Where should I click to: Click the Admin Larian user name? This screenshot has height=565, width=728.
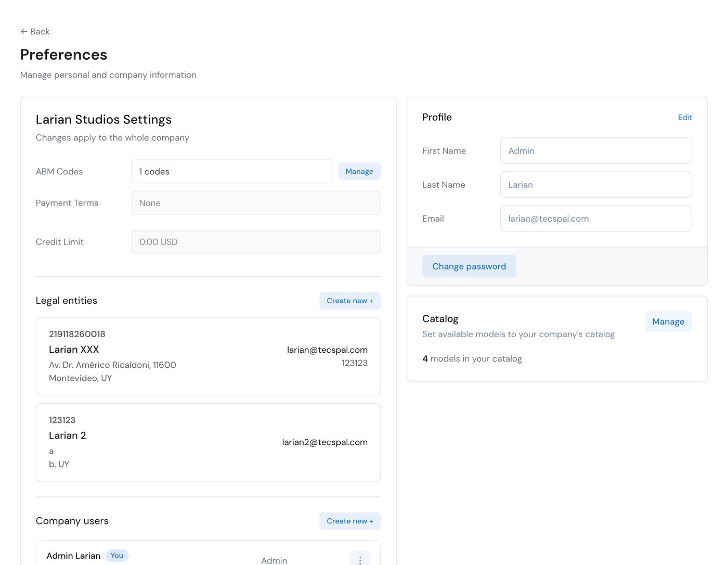[x=73, y=556]
